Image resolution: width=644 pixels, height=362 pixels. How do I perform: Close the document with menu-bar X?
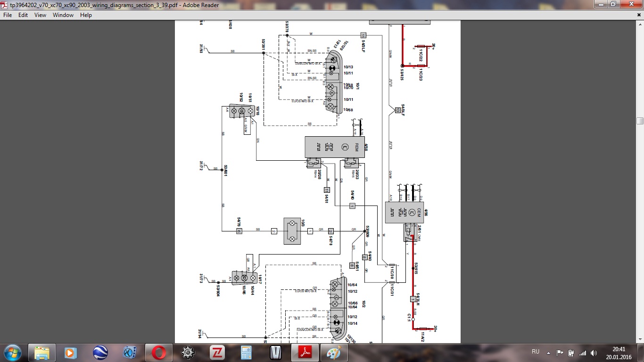pos(639,15)
